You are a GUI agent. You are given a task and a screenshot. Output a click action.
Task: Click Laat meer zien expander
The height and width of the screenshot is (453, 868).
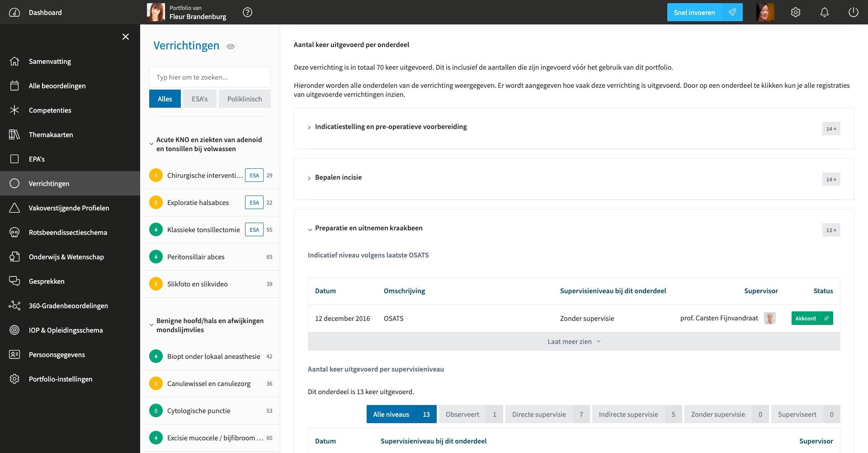click(x=574, y=341)
